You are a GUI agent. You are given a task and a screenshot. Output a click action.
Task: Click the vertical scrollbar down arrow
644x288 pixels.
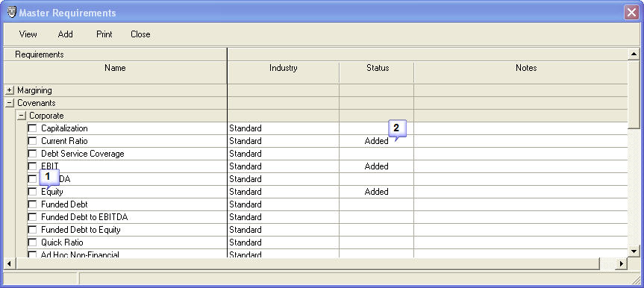(x=634, y=251)
